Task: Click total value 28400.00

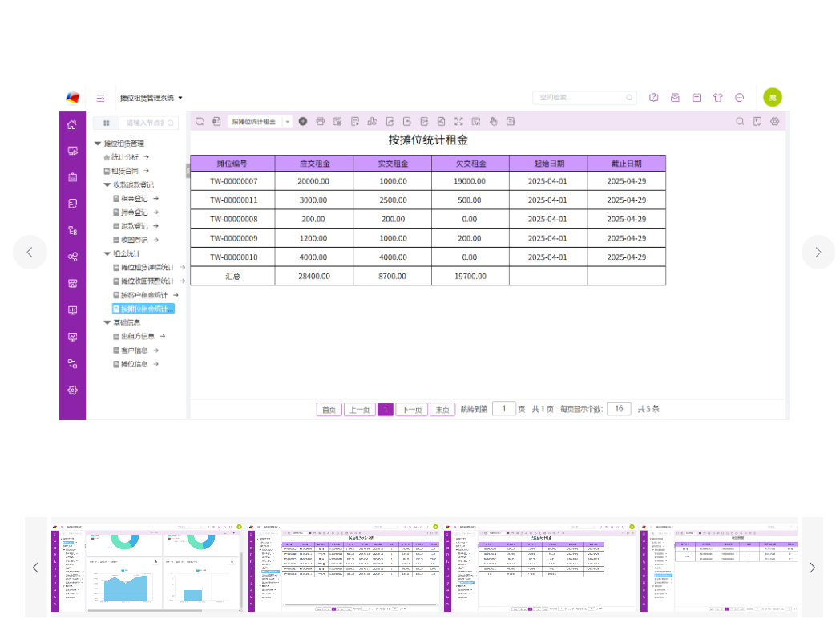Action: click(x=314, y=276)
